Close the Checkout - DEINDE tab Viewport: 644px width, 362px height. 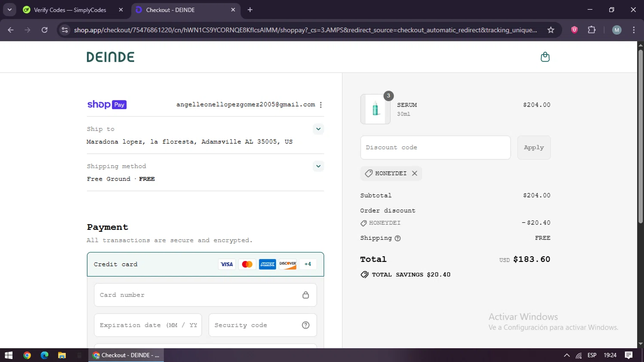(x=233, y=10)
